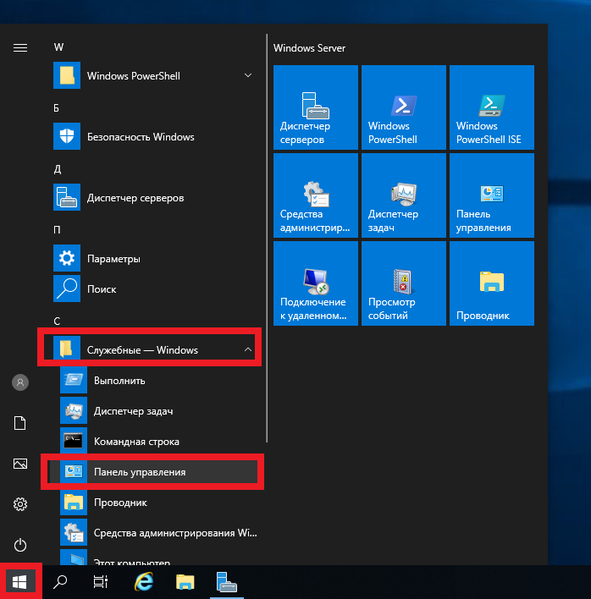Open the Проводник tile
Image resolution: width=591 pixels, height=599 pixels.
point(492,283)
